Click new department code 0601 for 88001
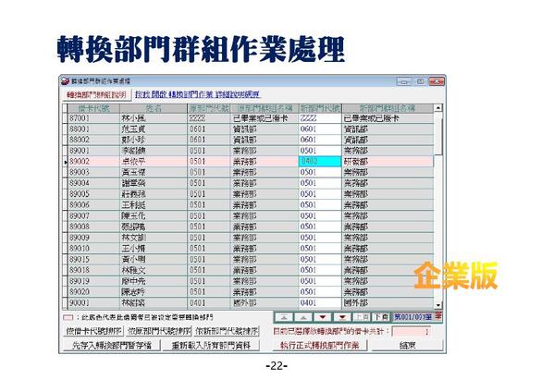The image size is (554, 392). click(x=320, y=129)
